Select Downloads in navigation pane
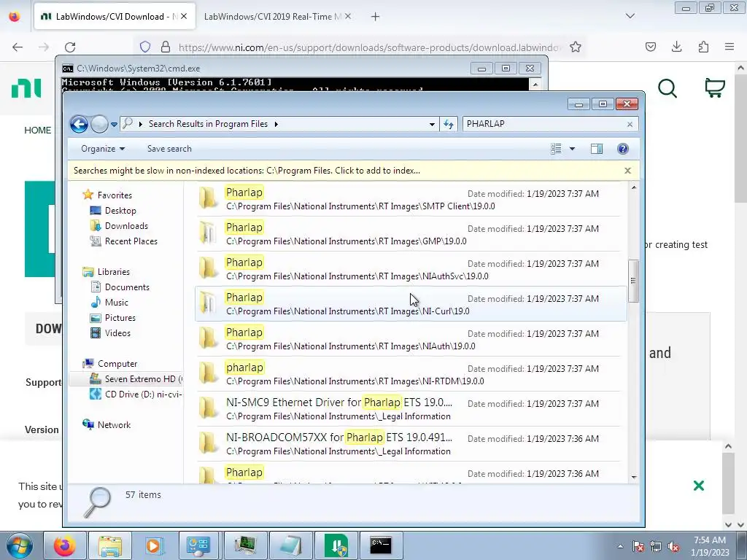This screenshot has width=747, height=560. [126, 226]
